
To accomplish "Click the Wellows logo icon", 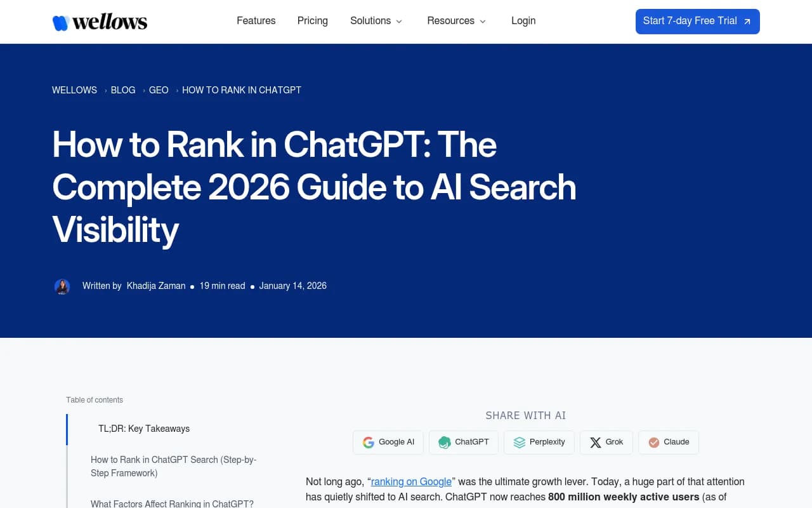I will point(60,23).
